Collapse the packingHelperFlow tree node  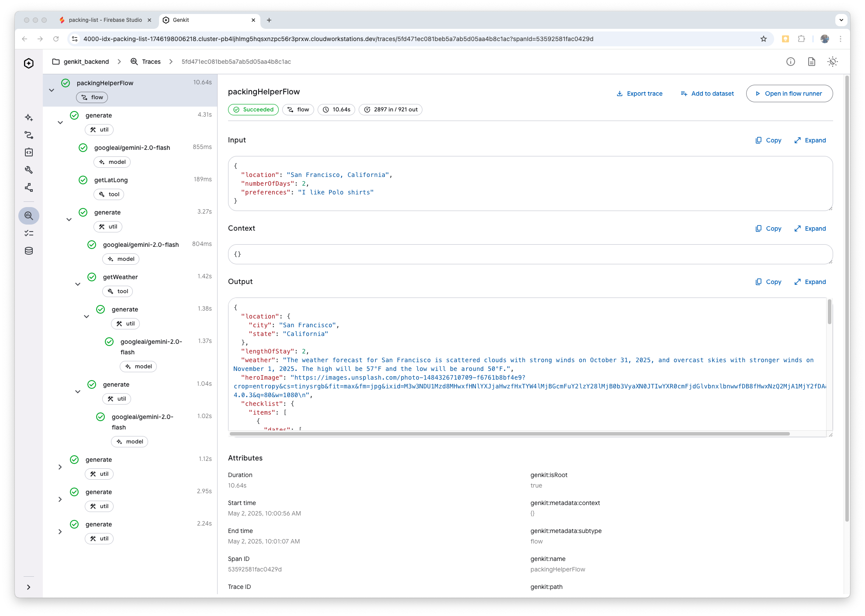click(52, 90)
